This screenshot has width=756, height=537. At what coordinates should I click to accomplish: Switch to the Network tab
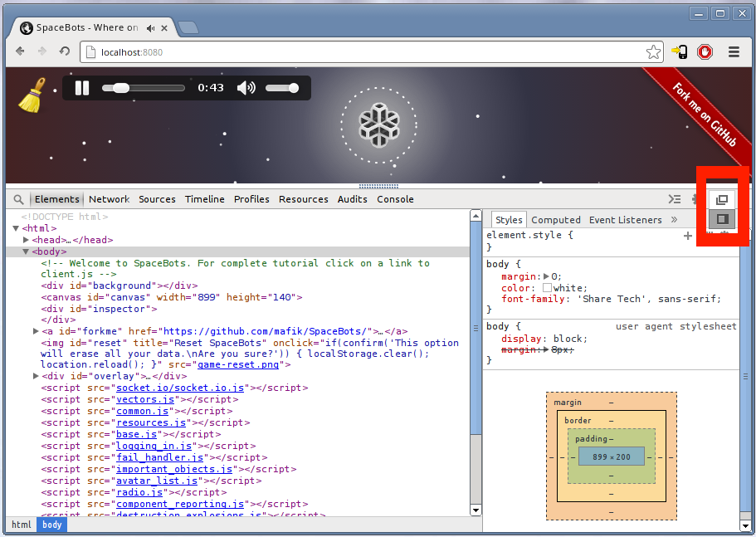(x=109, y=199)
